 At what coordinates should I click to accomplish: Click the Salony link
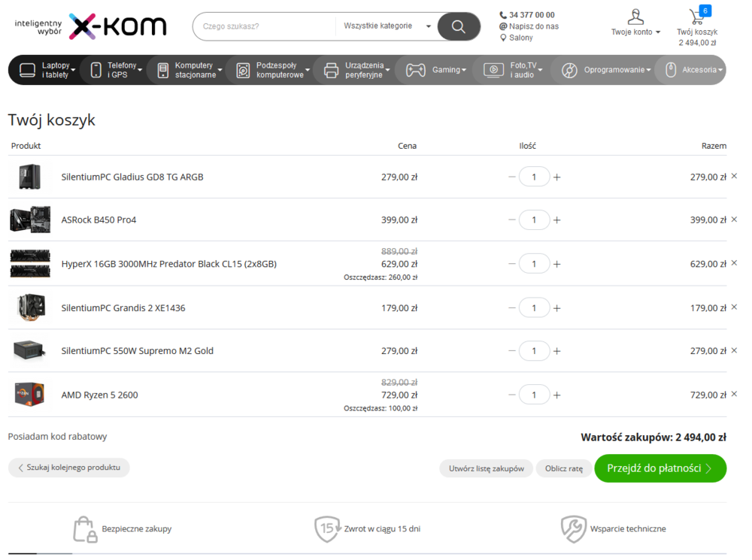[521, 38]
